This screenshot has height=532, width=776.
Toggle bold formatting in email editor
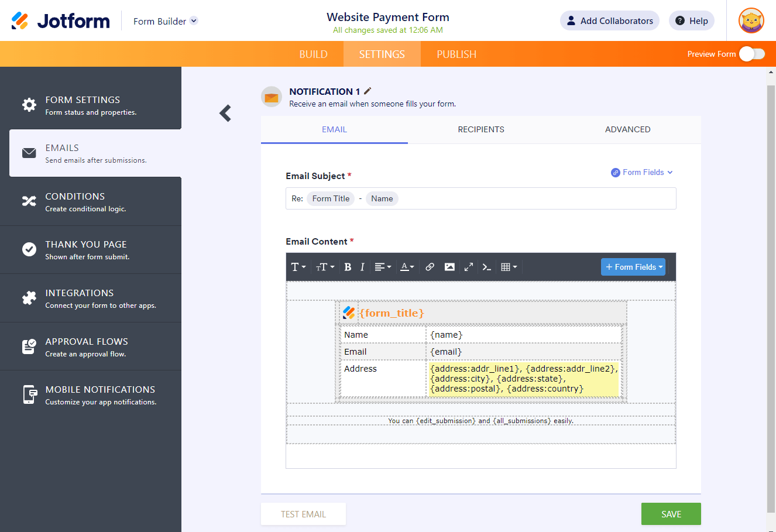click(x=348, y=267)
